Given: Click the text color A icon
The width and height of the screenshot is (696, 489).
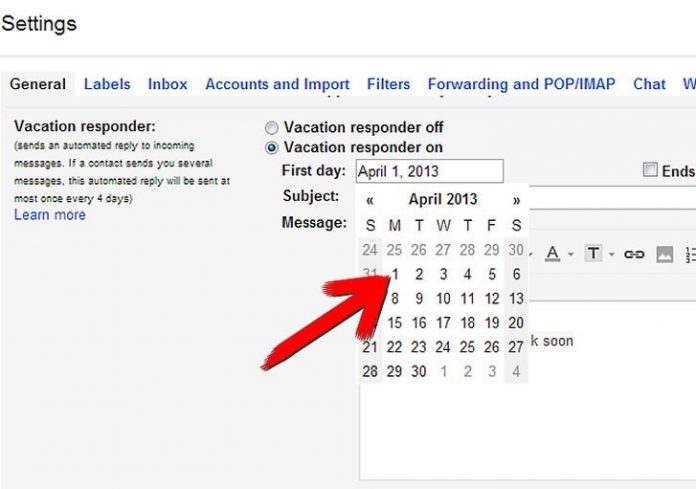Looking at the screenshot, I should coord(552,254).
